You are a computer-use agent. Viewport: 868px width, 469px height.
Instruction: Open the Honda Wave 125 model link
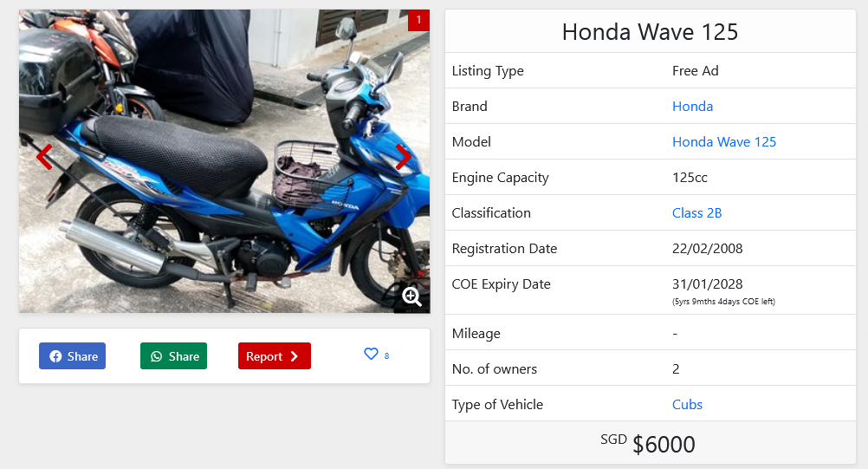tap(723, 142)
